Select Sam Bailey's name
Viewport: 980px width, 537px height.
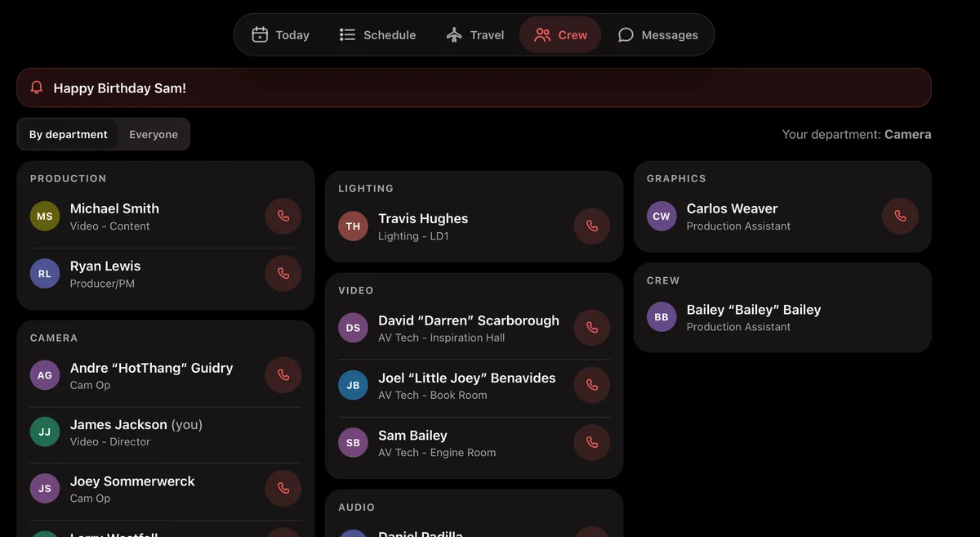pos(412,435)
